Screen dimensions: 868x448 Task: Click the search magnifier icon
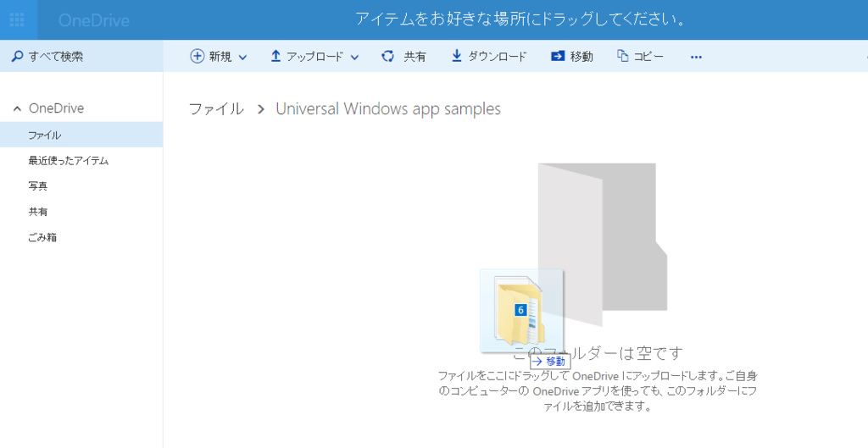(x=18, y=56)
